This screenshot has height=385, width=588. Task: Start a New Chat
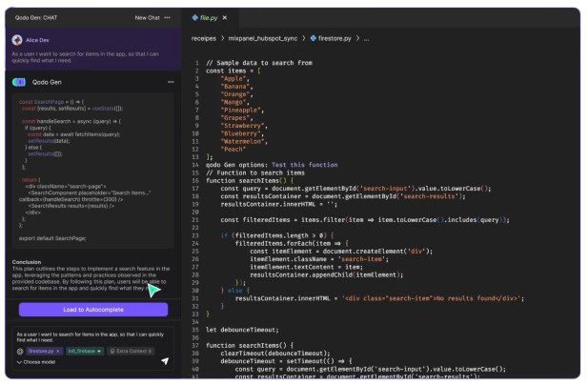click(148, 17)
